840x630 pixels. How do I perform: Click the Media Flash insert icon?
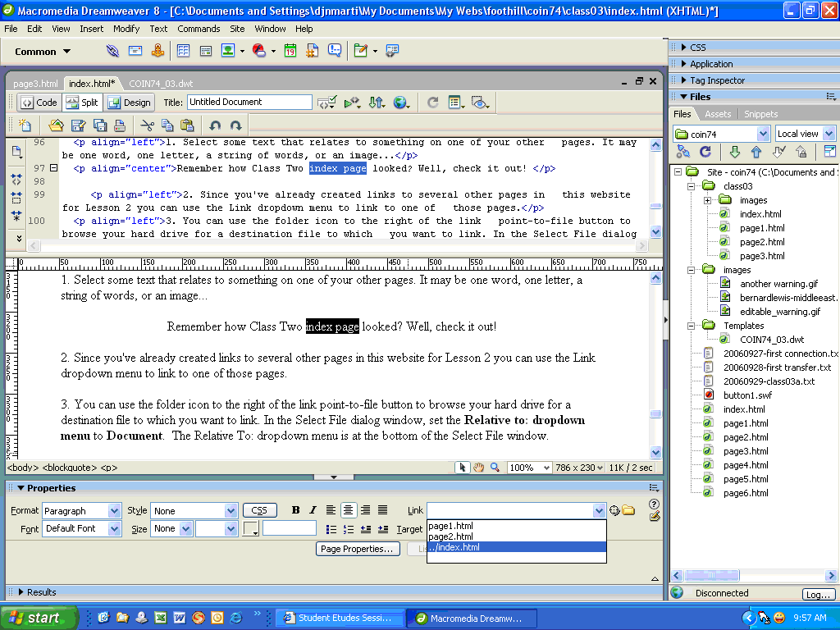coord(259,51)
